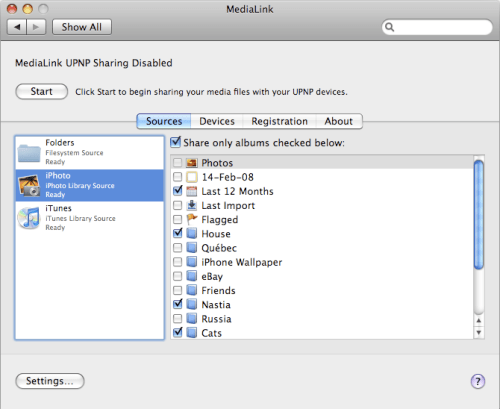The image size is (500, 409).
Task: Click the album list scroll down arrow
Action: 479,332
